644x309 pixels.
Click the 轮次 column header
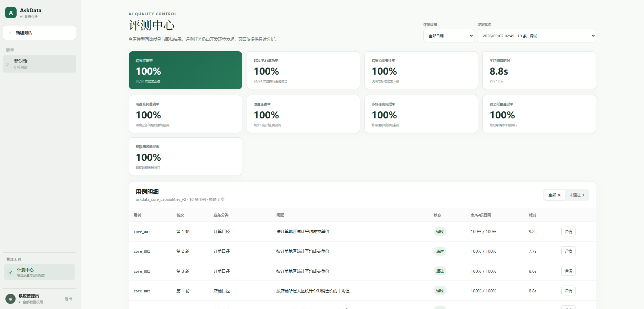coord(180,215)
